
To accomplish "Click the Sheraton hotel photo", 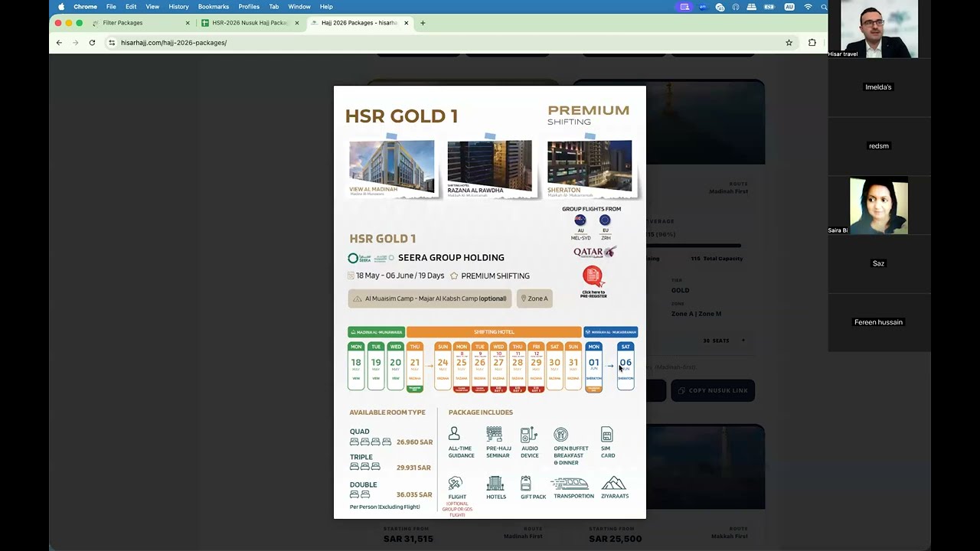I will click(x=590, y=165).
